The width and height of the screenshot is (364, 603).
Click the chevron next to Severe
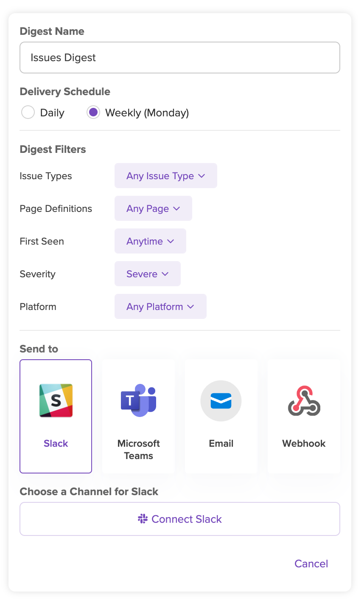pos(165,274)
